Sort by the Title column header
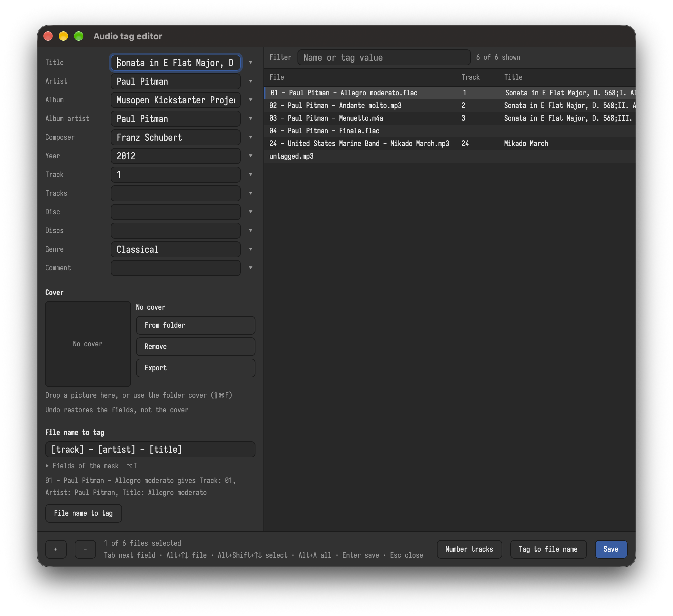673x616 pixels. point(514,77)
